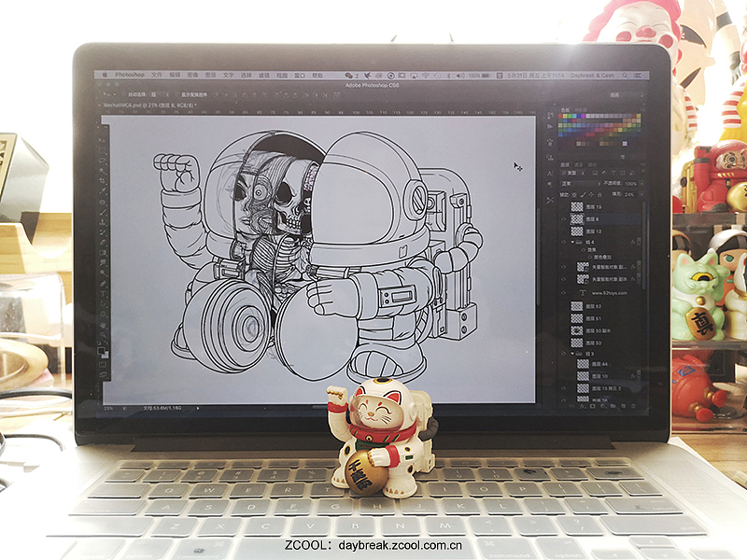This screenshot has height=560, width=747.
Task: Click delete layer trash icon
Action: point(633,406)
